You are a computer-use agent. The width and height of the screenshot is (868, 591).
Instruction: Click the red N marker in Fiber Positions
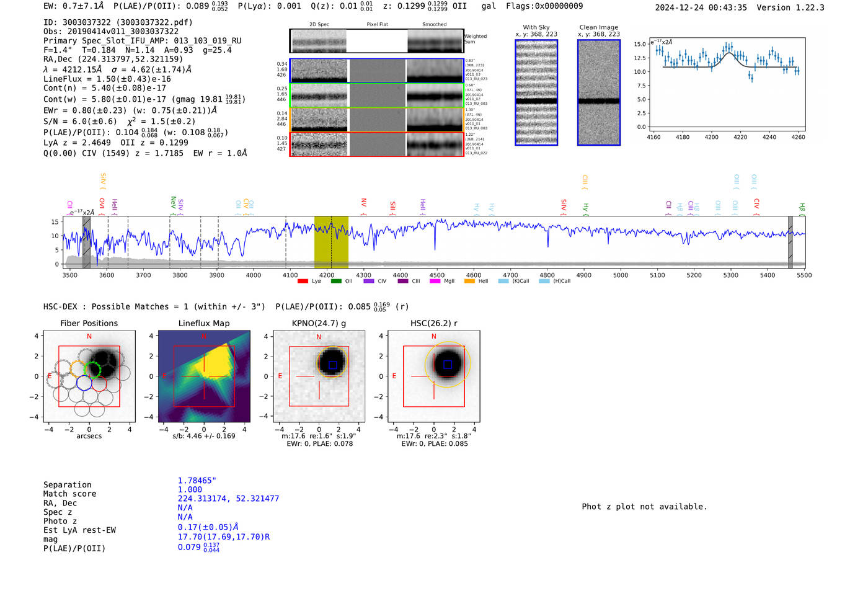point(89,337)
